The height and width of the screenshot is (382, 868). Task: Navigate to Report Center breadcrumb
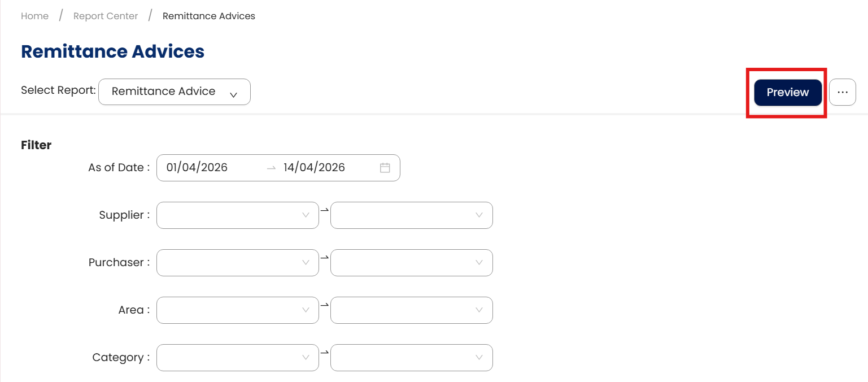pyautogui.click(x=106, y=16)
